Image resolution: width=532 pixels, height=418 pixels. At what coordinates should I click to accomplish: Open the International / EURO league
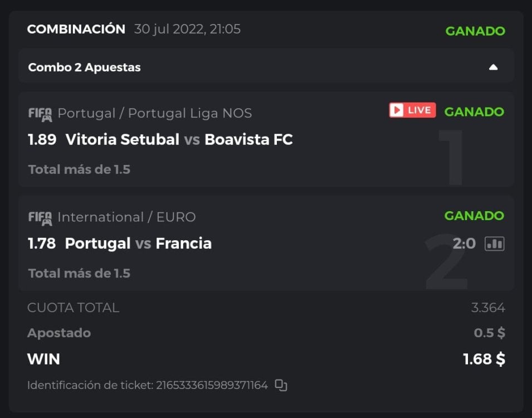coord(127,217)
